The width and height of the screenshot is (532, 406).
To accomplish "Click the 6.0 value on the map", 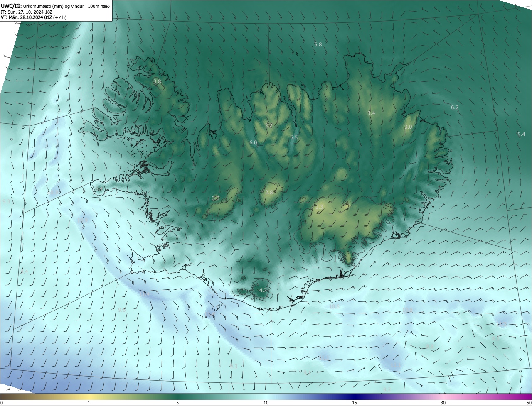I will tap(253, 143).
